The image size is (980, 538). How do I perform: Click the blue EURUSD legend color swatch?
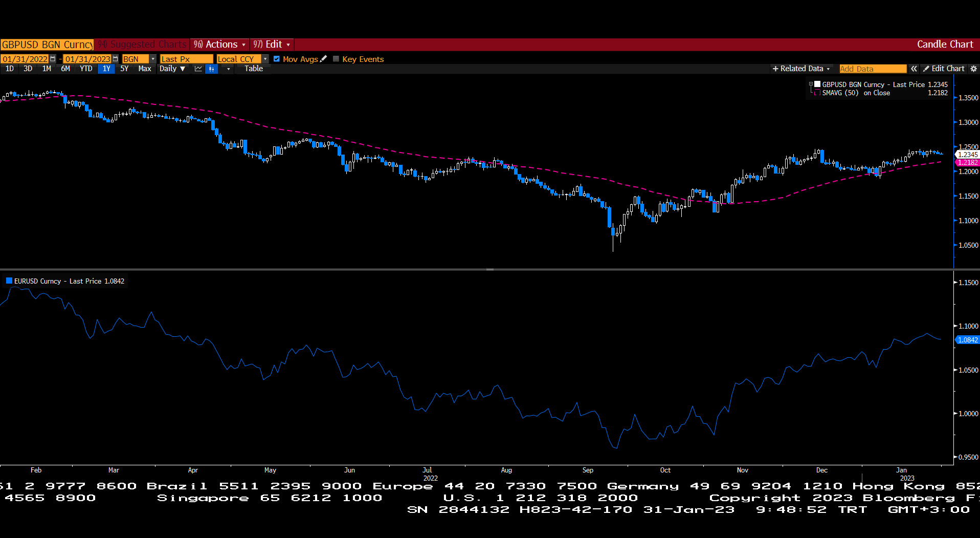(9, 281)
